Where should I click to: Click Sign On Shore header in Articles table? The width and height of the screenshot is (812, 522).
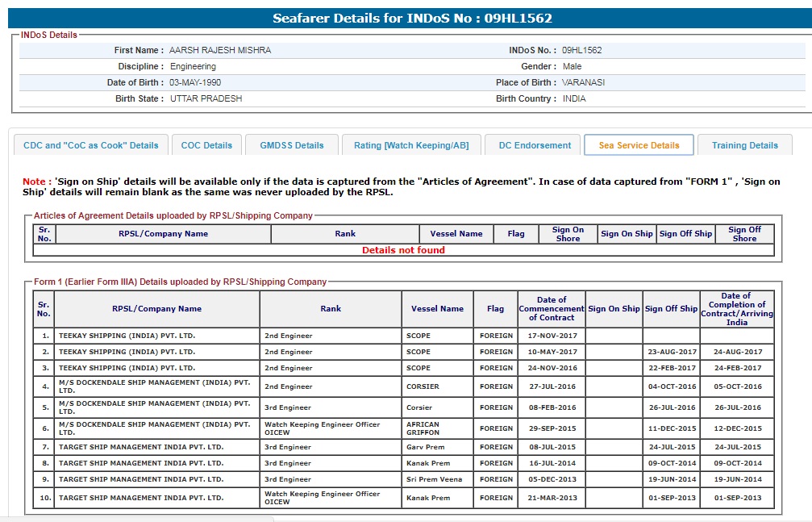(x=568, y=234)
